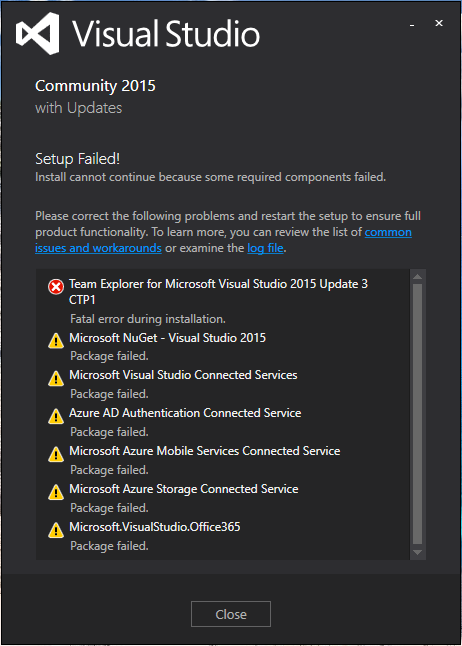Screen dimensions: 462x646
Task: Select the Microsoft Azure Storage Connected Service entry
Action: 184,489
